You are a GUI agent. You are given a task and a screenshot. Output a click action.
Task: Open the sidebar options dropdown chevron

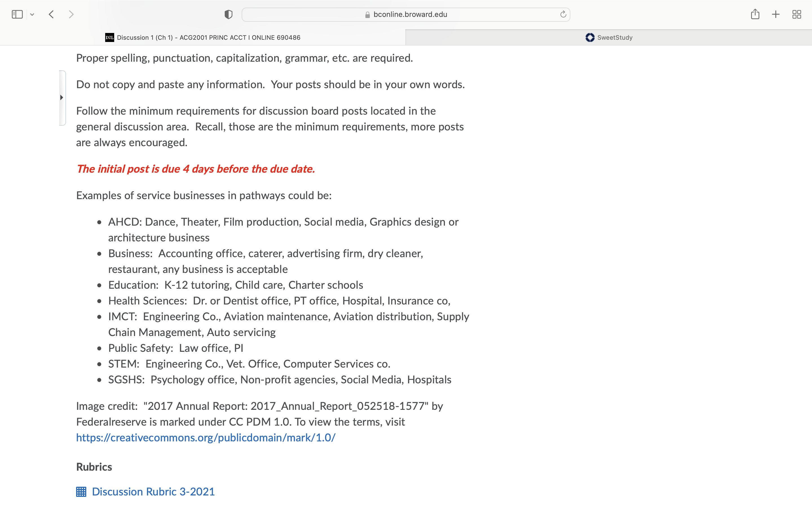pyautogui.click(x=32, y=14)
